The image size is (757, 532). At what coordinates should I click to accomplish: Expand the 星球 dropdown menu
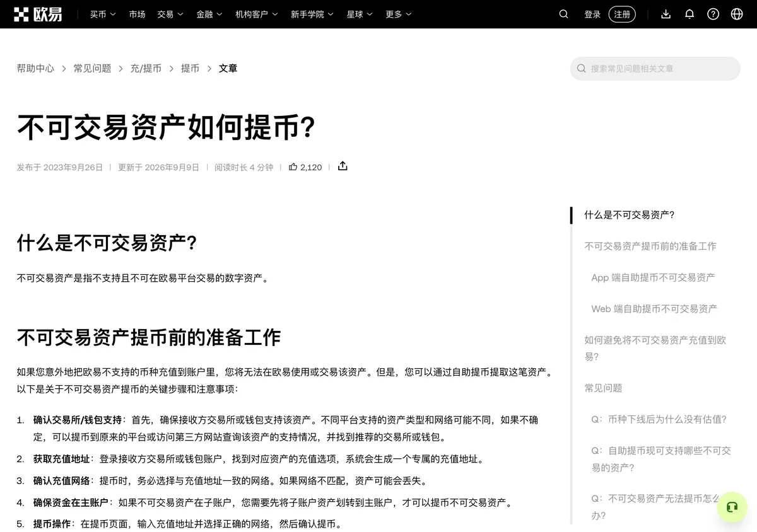(360, 14)
